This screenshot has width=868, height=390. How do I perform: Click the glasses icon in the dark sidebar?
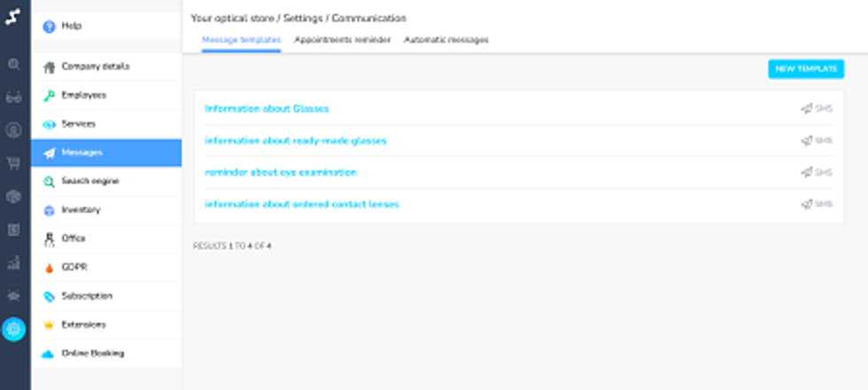tap(14, 97)
